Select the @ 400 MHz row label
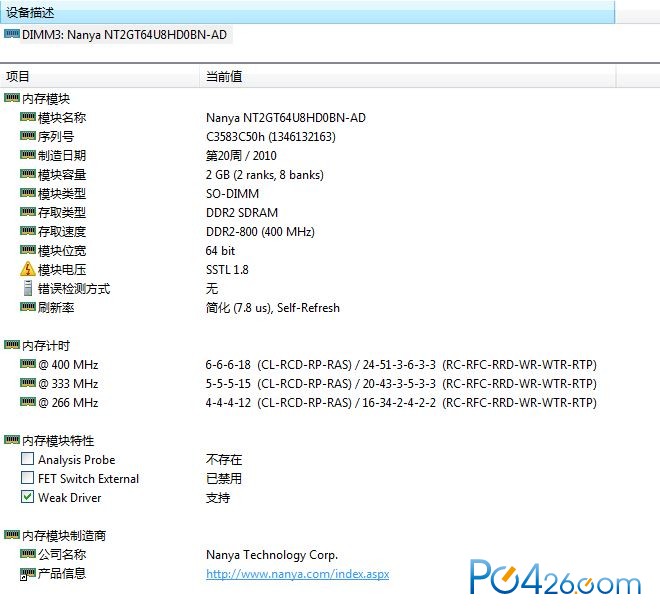 click(68, 365)
